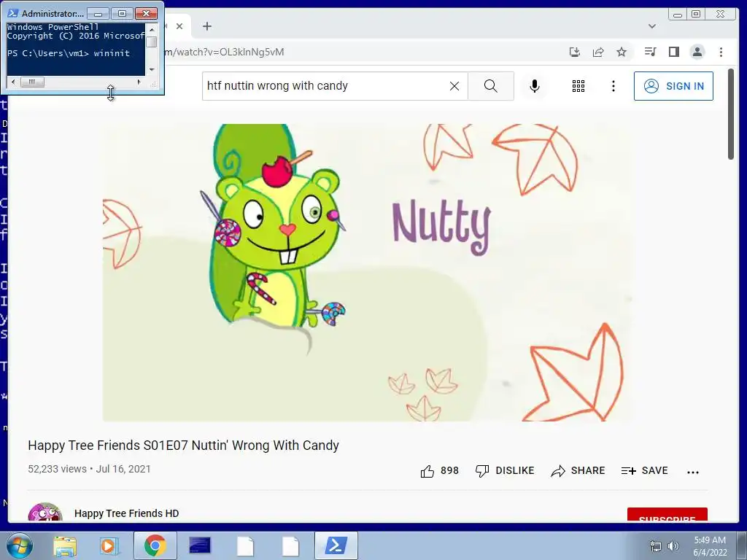Click PowerShell horizontal scroll right arrow
The height and width of the screenshot is (560, 747).
click(x=139, y=82)
